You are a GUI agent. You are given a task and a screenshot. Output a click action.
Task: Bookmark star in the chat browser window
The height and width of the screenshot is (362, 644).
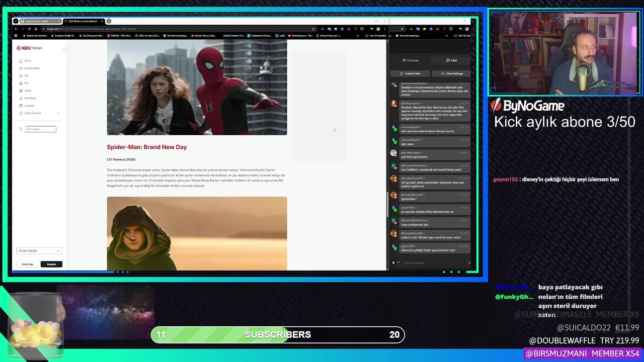coord(402,29)
